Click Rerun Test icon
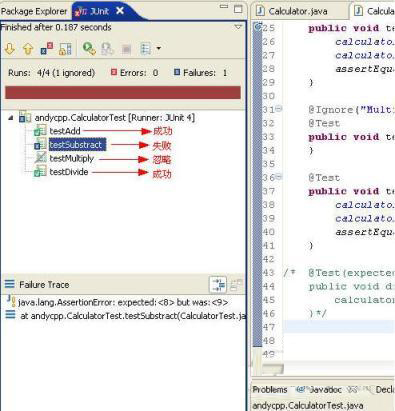 pos(89,49)
